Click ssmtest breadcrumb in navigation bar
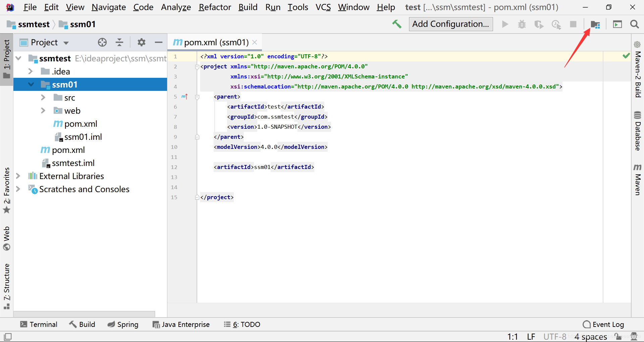Image resolution: width=644 pixels, height=342 pixels. pos(28,24)
